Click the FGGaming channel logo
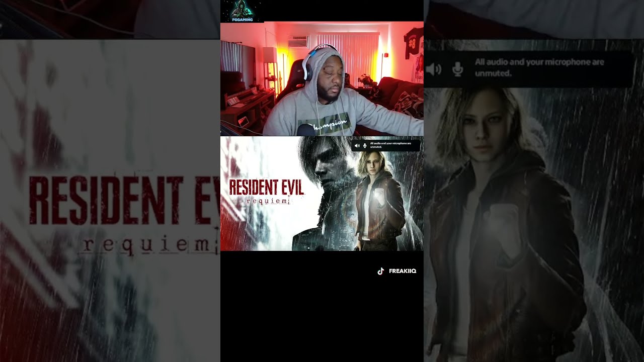The image size is (644, 362). 243,11
